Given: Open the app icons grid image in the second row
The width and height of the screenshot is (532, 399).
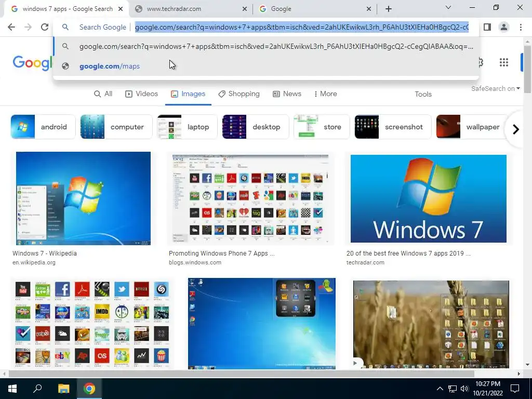Looking at the screenshot, I should (92, 324).
